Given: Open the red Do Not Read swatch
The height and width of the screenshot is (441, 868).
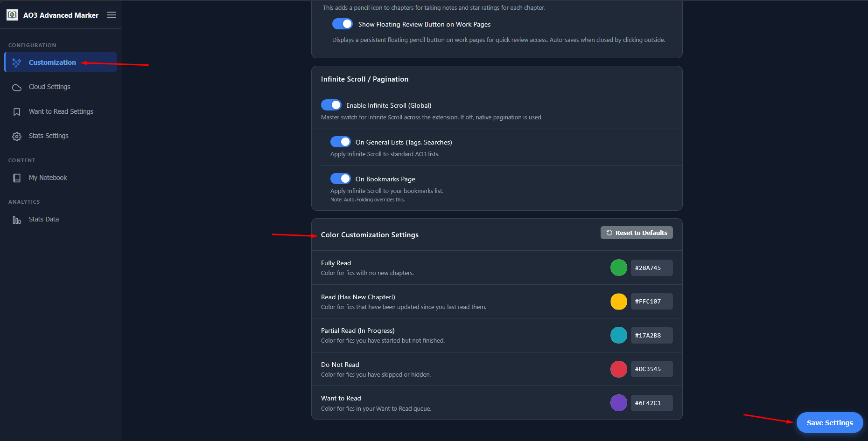Looking at the screenshot, I should [x=619, y=369].
